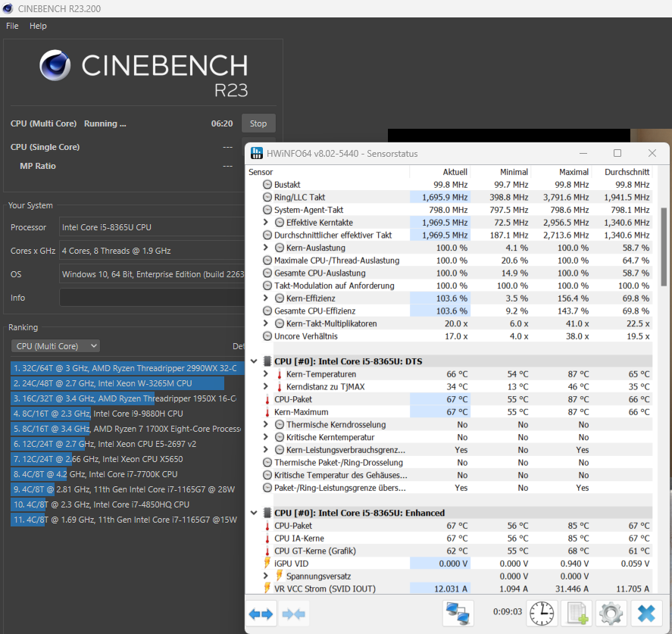Click the Ring/LLC Takt sensor icon

point(267,197)
